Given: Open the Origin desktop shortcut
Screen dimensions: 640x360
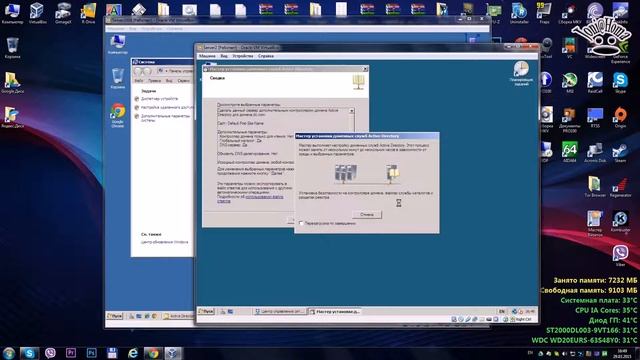Looking at the screenshot, I should (x=620, y=117).
